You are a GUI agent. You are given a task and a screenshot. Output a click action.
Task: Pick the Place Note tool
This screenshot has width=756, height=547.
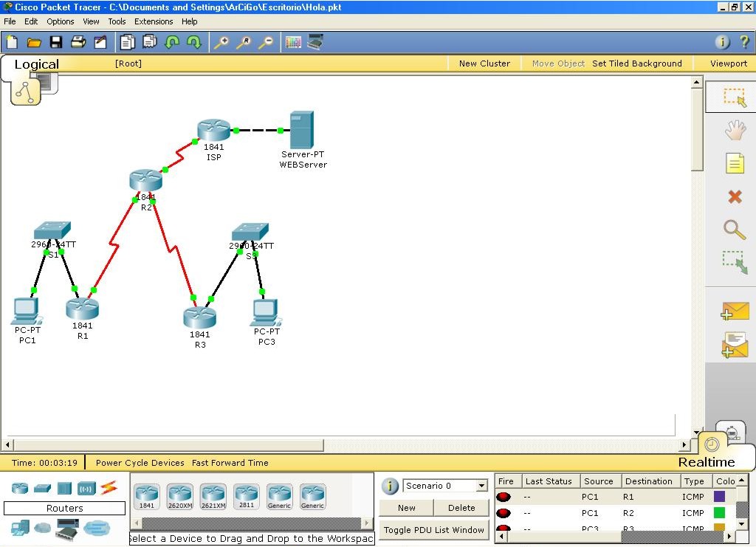735,163
